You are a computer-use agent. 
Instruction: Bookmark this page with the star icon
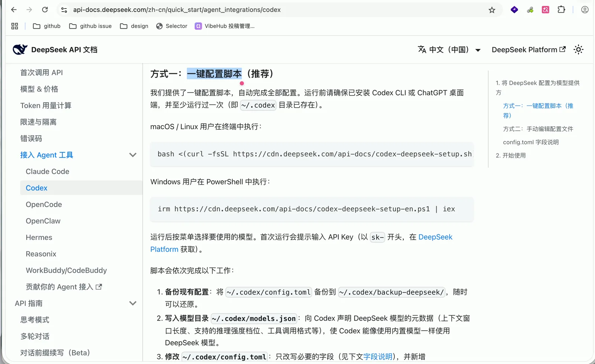tap(492, 10)
